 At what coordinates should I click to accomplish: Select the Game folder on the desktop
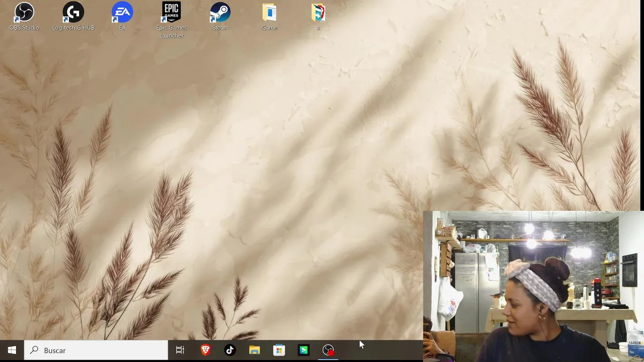pos(269,17)
